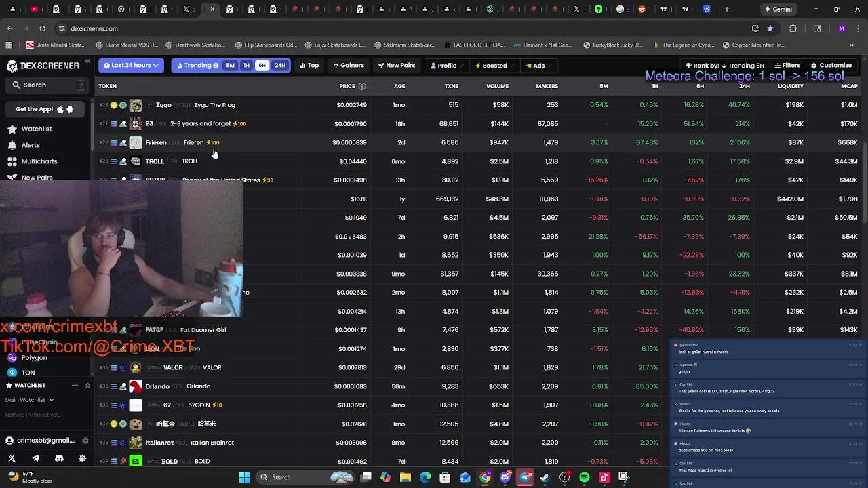Select the 1H trending timeframe
Image resolution: width=868 pixels, height=488 pixels.
click(246, 66)
